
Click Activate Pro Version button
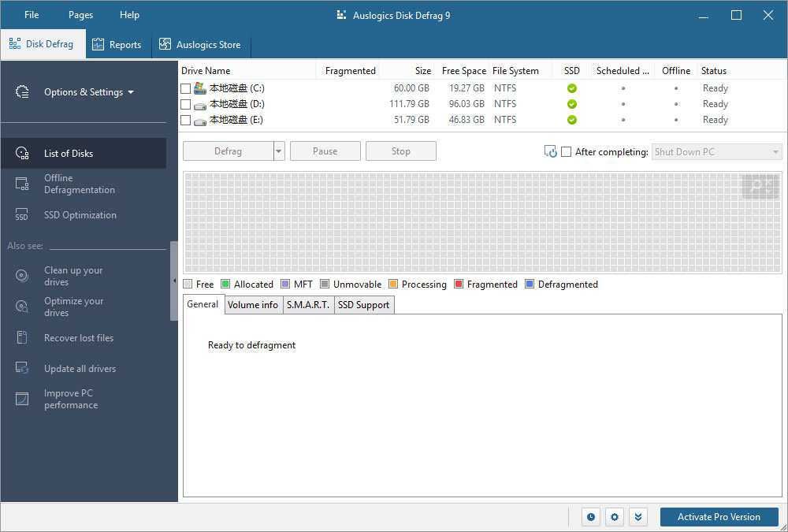pyautogui.click(x=719, y=517)
